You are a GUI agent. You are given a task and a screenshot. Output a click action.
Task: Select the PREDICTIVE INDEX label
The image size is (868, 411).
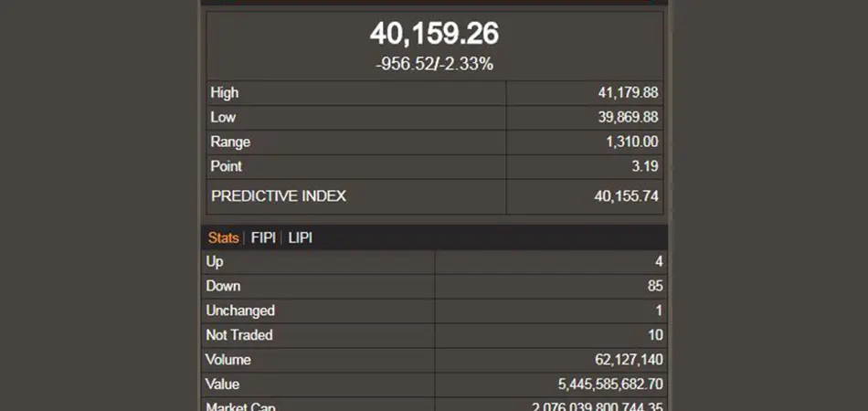tap(279, 195)
